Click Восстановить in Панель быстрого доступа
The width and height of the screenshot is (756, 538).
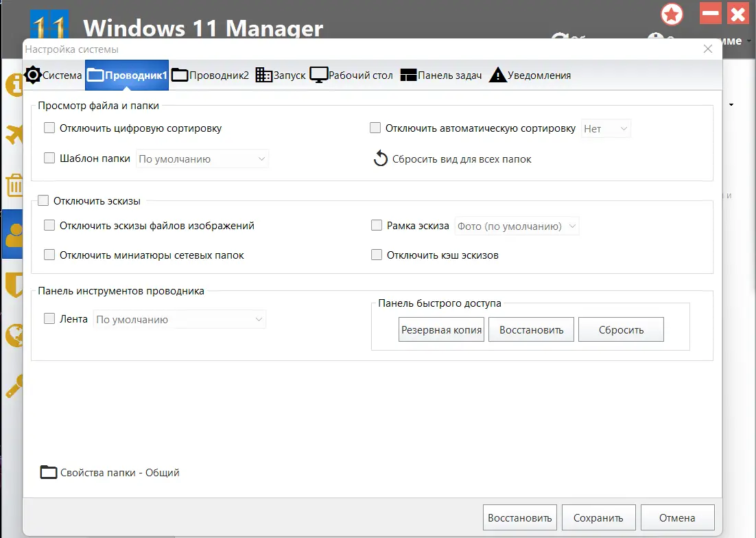[x=531, y=330]
